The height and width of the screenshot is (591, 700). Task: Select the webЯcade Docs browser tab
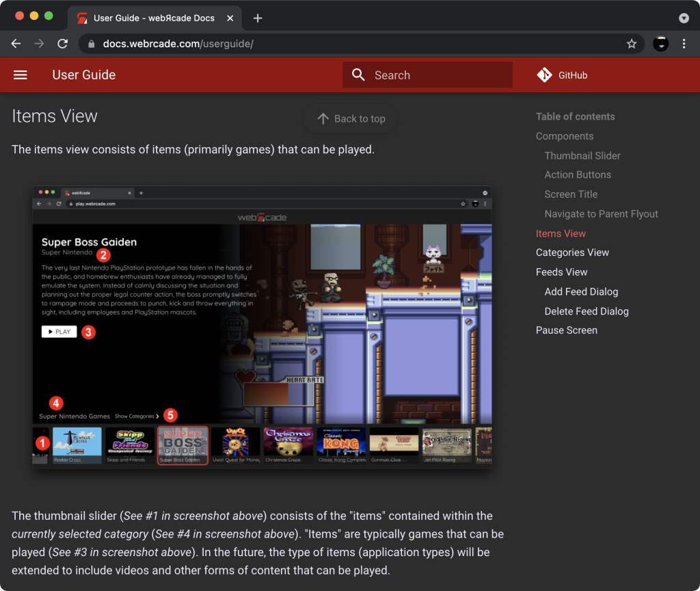click(154, 18)
